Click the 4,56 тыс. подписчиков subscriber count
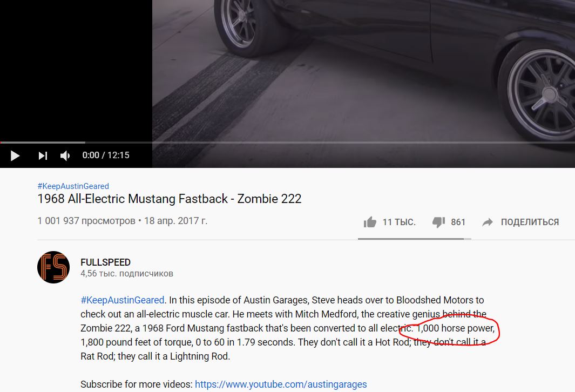The height and width of the screenshot is (392, 575). 127,274
